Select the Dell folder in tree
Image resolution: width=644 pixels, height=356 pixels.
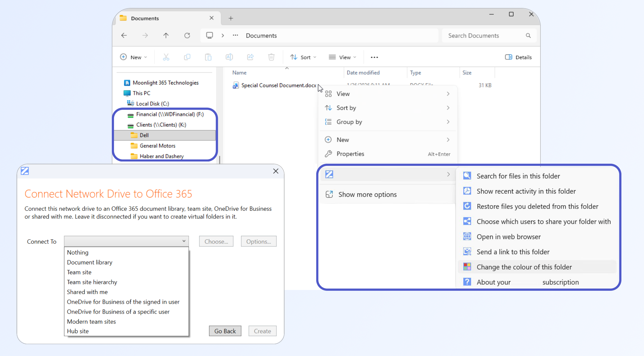tap(165, 135)
